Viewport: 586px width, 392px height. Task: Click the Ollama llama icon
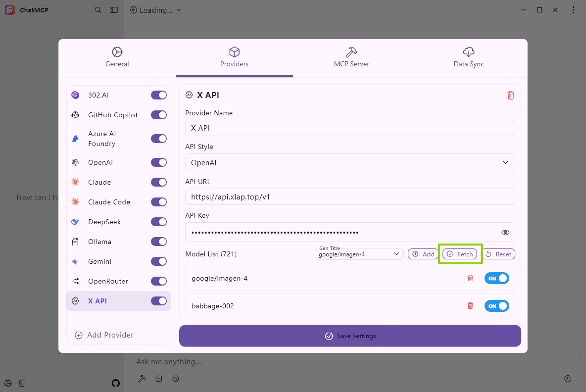point(75,242)
